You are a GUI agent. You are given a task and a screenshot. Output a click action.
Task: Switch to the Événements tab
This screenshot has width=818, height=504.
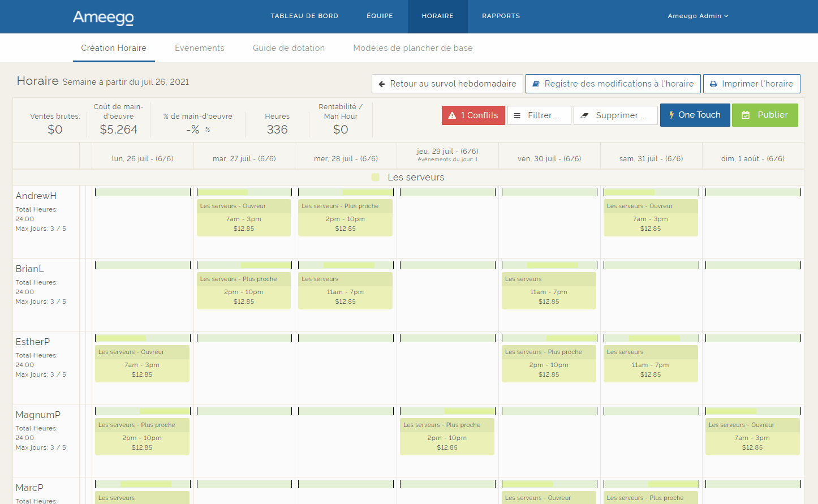pos(199,48)
